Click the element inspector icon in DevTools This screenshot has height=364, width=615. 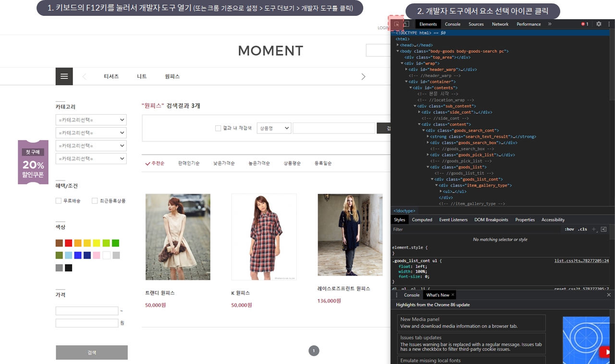point(397,24)
